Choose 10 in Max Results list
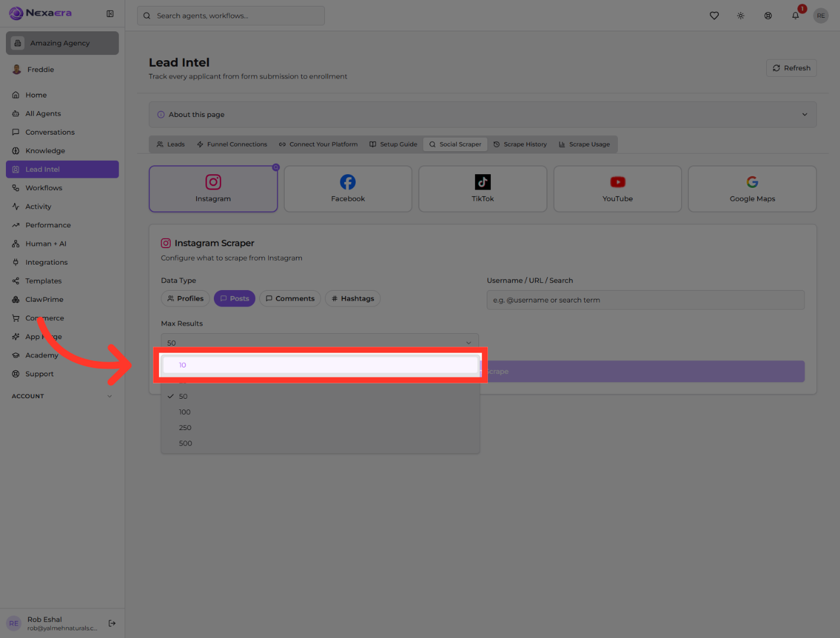The width and height of the screenshot is (840, 638). tap(320, 365)
